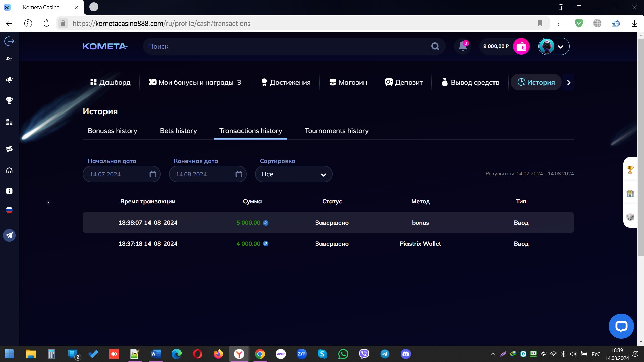This screenshot has height=362, width=644.
Task: Open Мои бонусы и награды section
Action: [195, 82]
